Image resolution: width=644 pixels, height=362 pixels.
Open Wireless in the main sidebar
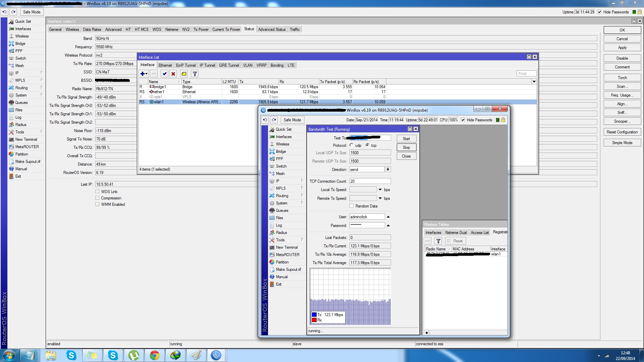point(22,36)
